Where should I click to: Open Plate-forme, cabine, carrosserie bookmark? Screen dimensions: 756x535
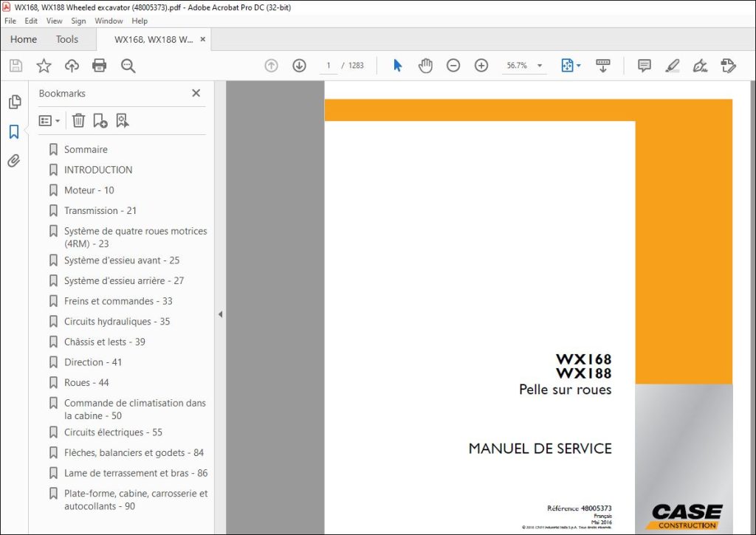click(136, 500)
